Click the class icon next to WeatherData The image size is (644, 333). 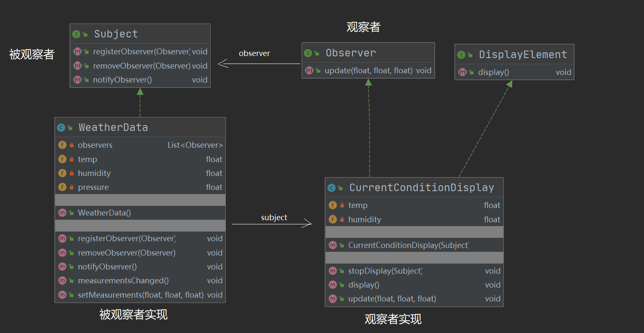point(61,128)
